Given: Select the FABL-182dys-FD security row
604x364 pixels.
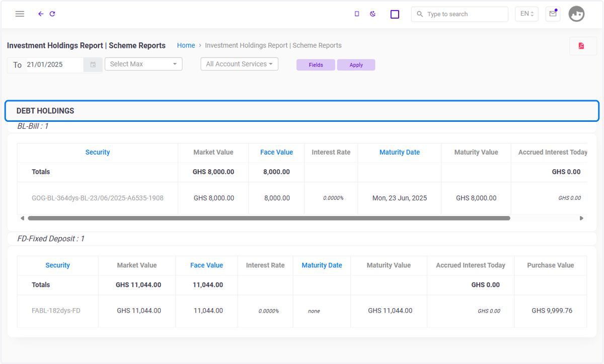Looking at the screenshot, I should click(x=56, y=311).
